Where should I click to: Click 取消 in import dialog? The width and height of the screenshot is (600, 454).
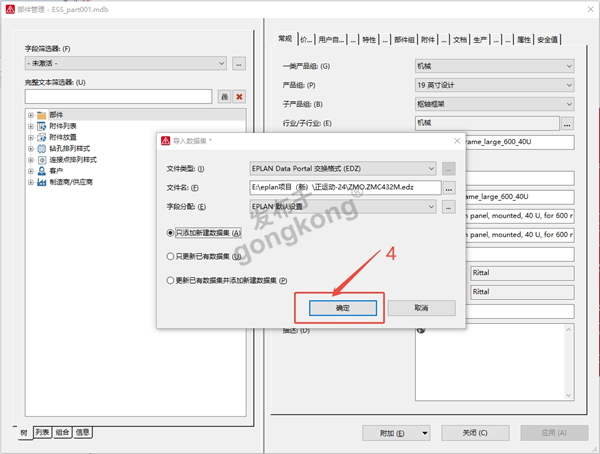(421, 308)
